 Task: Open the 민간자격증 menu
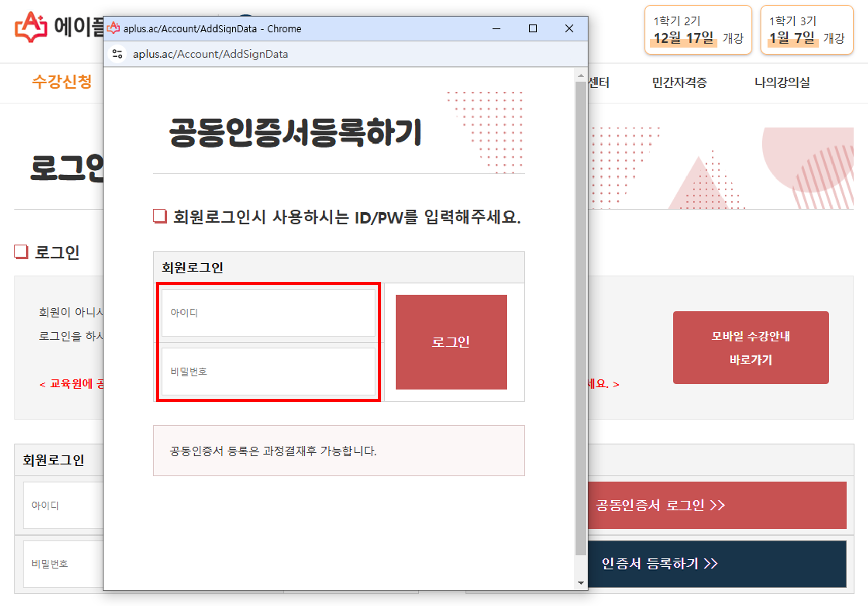click(680, 83)
